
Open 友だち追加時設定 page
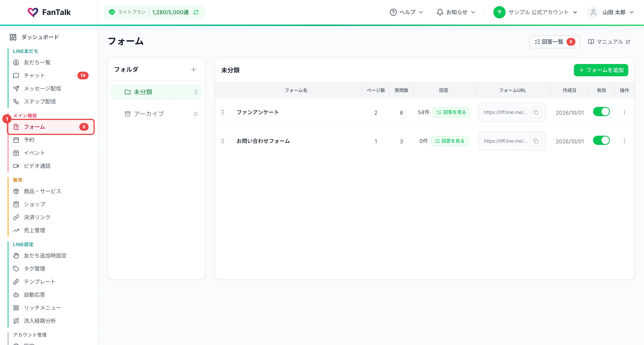coord(51,256)
